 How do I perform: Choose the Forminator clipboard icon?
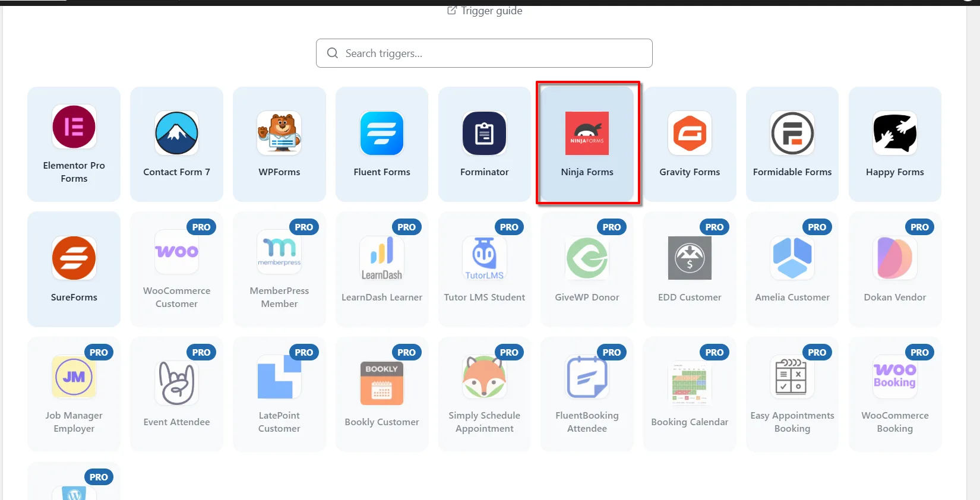(485, 133)
